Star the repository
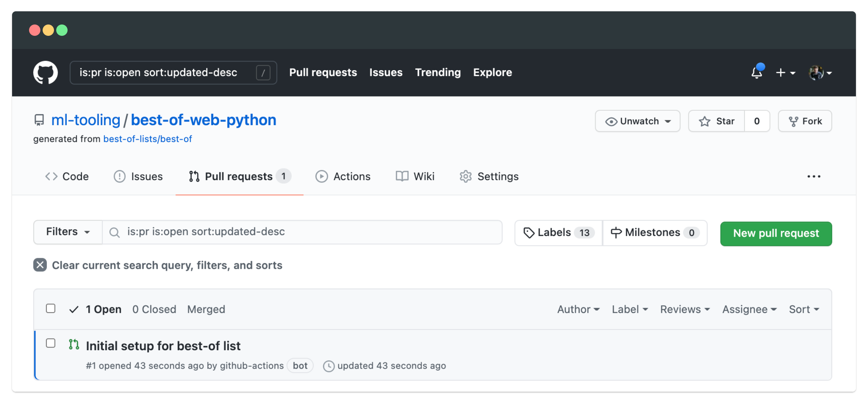 717,121
